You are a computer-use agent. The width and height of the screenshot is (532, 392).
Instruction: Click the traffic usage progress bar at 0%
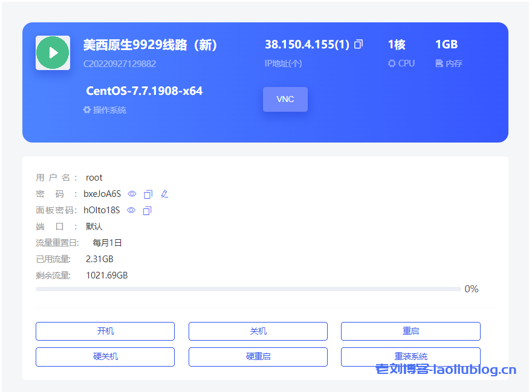(x=248, y=289)
